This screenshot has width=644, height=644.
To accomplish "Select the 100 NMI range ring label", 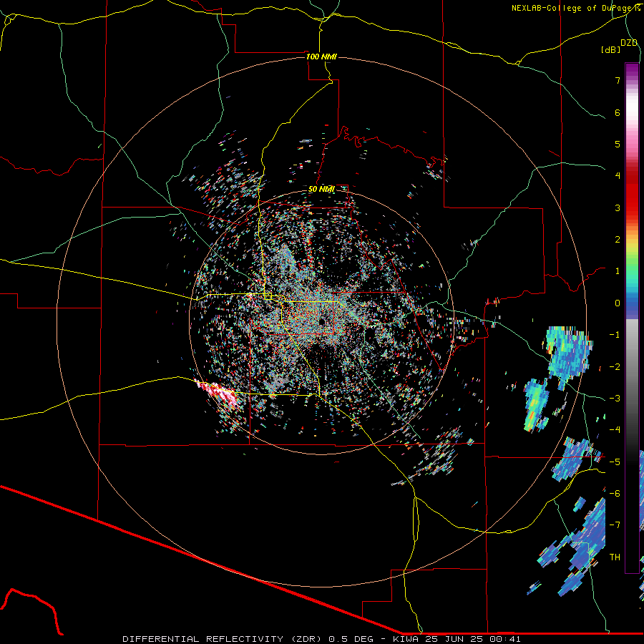I will coord(321,57).
